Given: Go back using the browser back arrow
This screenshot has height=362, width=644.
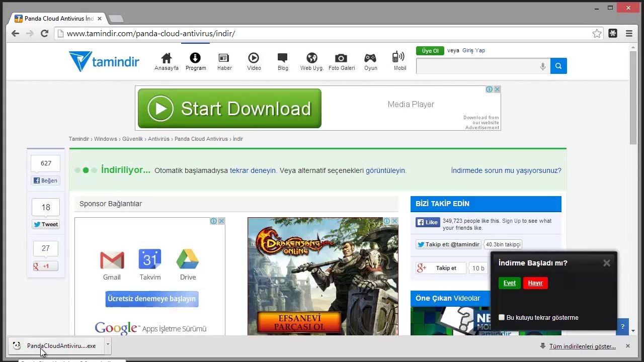Looking at the screenshot, I should coord(15,34).
